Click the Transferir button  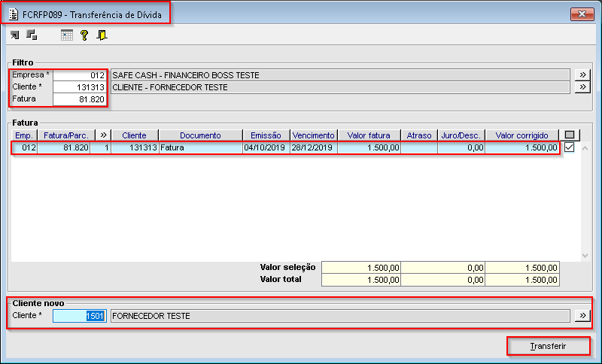pos(549,346)
